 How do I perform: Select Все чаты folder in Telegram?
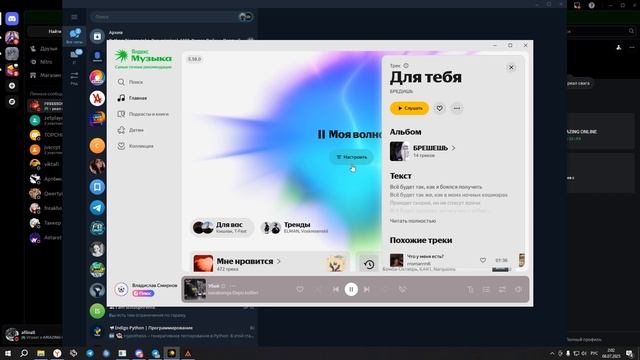click(x=74, y=36)
